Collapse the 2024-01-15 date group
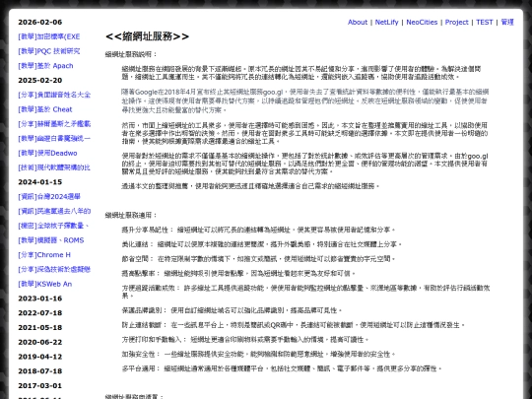 [40, 182]
